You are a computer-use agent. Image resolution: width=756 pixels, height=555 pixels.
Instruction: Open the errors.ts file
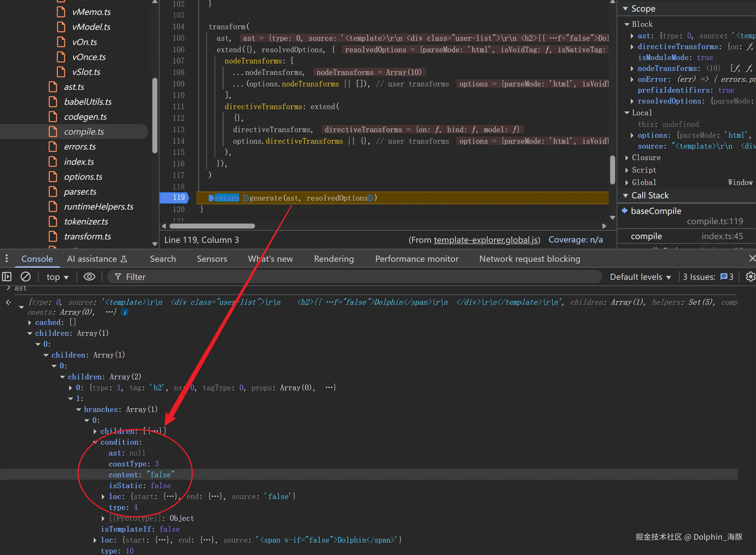click(80, 147)
